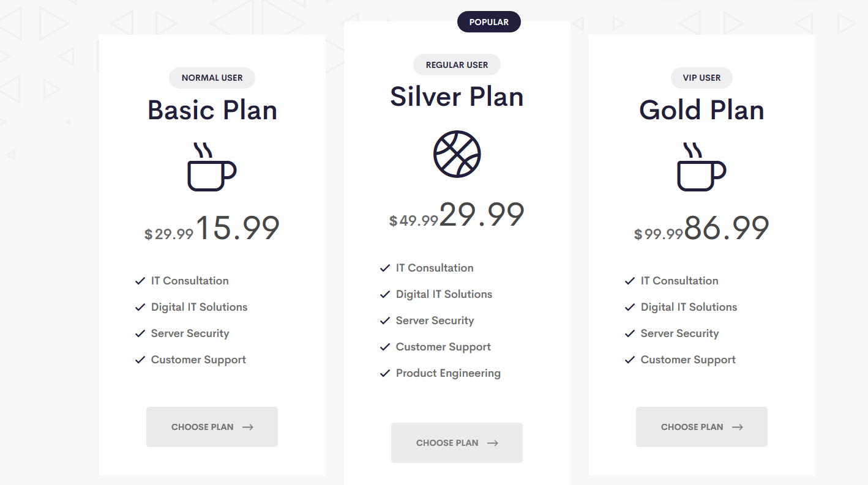Screen dimensions: 868x485
Task: Click the checkmark beside Basic Plan IT Consultation
Action: 140,281
